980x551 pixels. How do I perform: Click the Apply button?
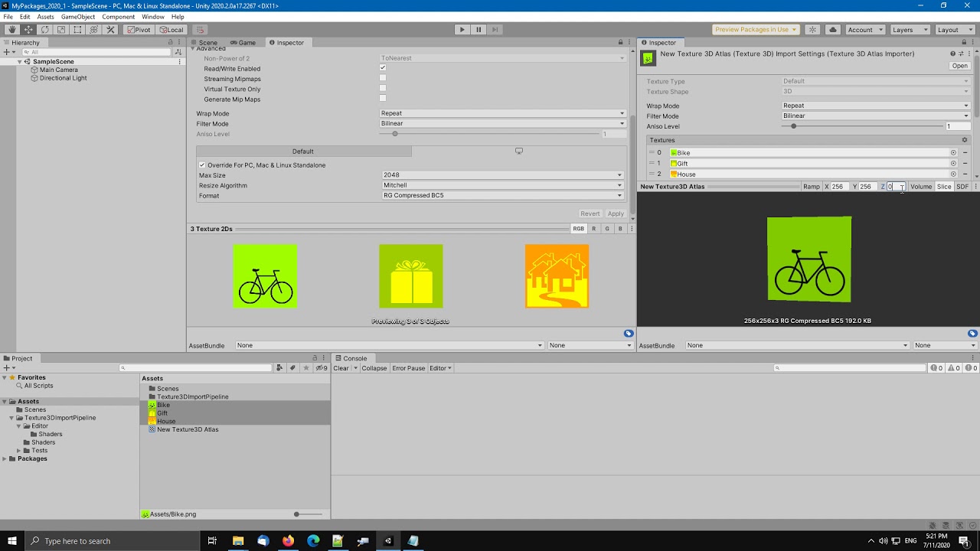tap(616, 214)
